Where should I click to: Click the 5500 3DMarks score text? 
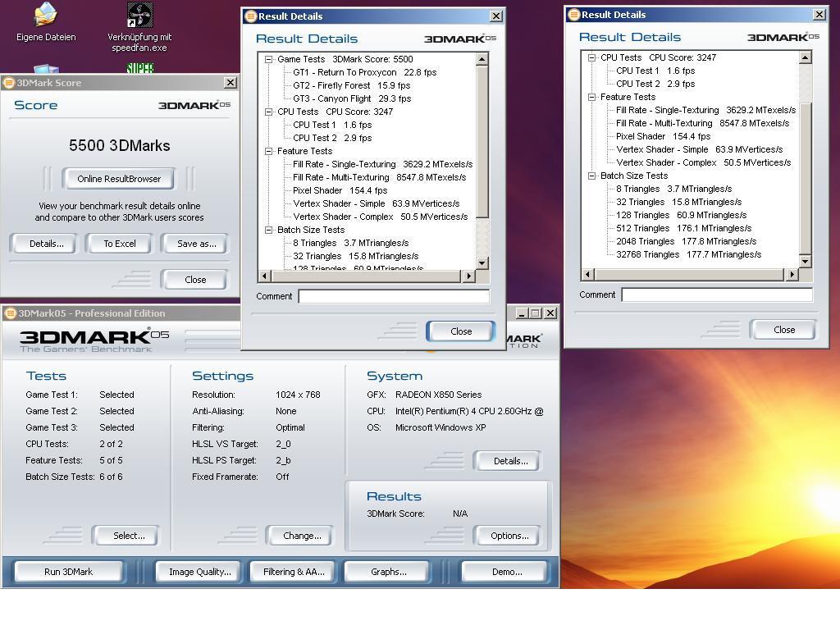120,146
